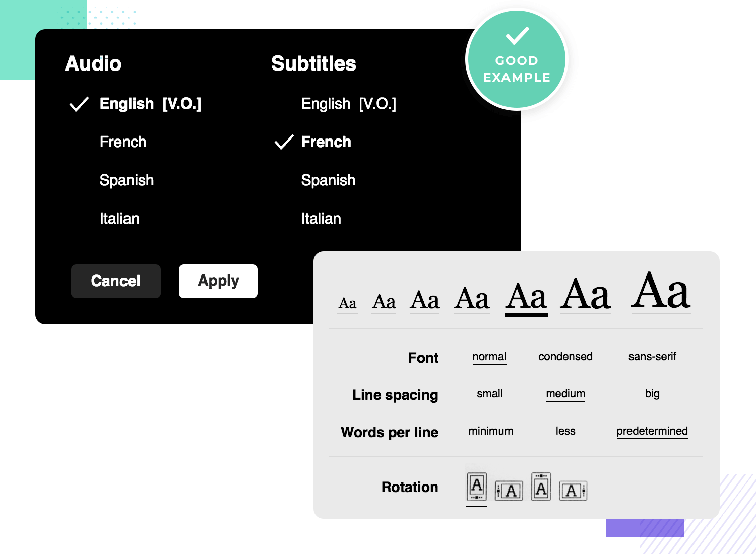Viewport: 756px width, 554px height.
Task: Select Italian subtitles option
Action: (321, 219)
